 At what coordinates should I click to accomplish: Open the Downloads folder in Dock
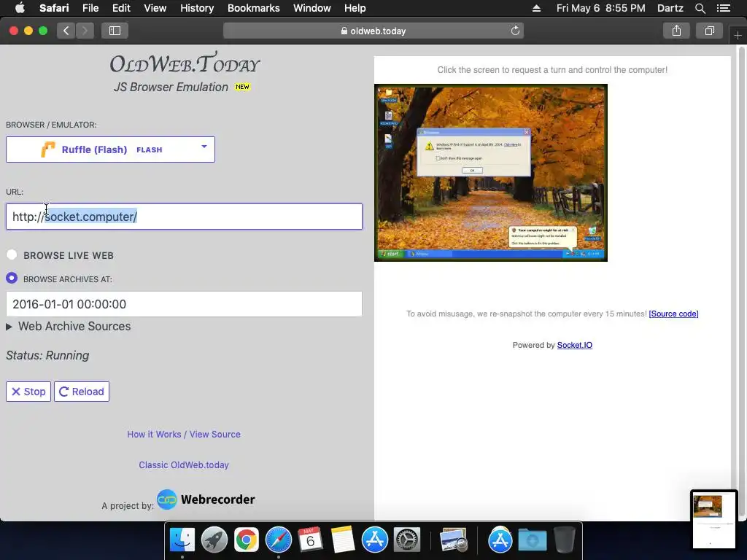(x=532, y=540)
